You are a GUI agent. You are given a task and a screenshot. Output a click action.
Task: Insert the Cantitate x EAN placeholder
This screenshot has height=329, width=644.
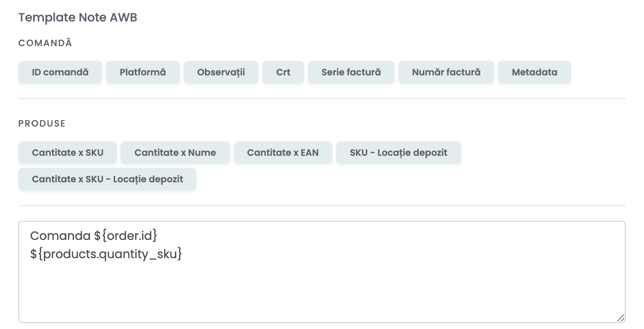pyautogui.click(x=283, y=153)
